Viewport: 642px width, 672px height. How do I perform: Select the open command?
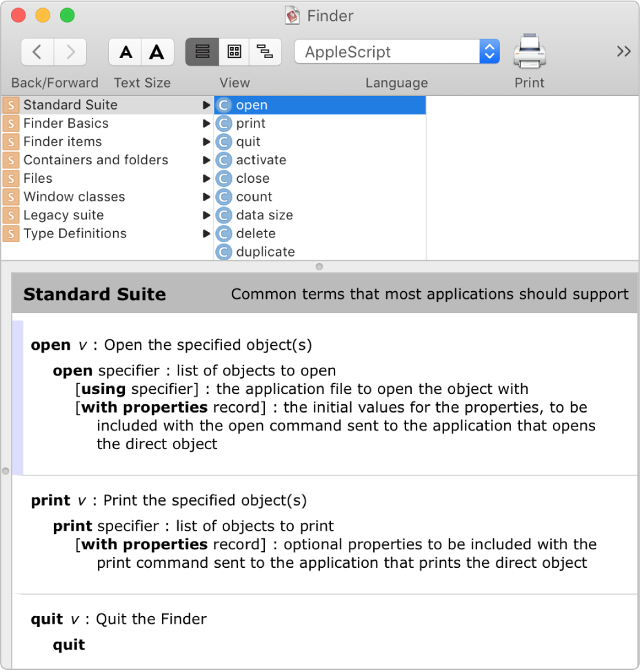(x=320, y=105)
